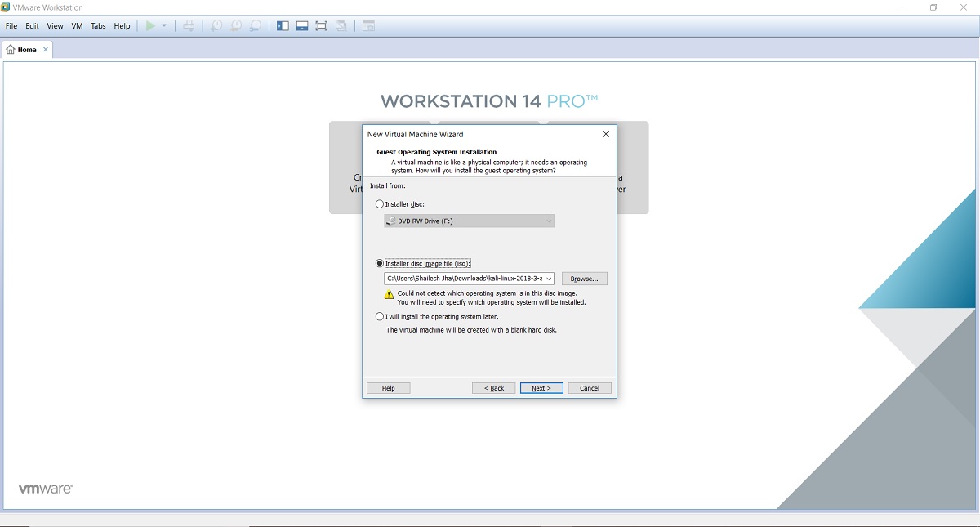Click the VMware Workstation title bar app icon
This screenshot has width=980, height=527.
(6, 7)
